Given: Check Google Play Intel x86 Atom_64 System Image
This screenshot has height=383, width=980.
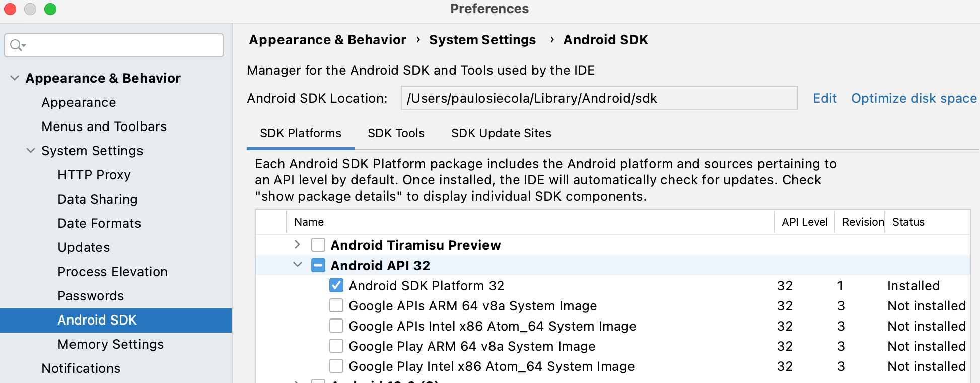Looking at the screenshot, I should [x=336, y=366].
